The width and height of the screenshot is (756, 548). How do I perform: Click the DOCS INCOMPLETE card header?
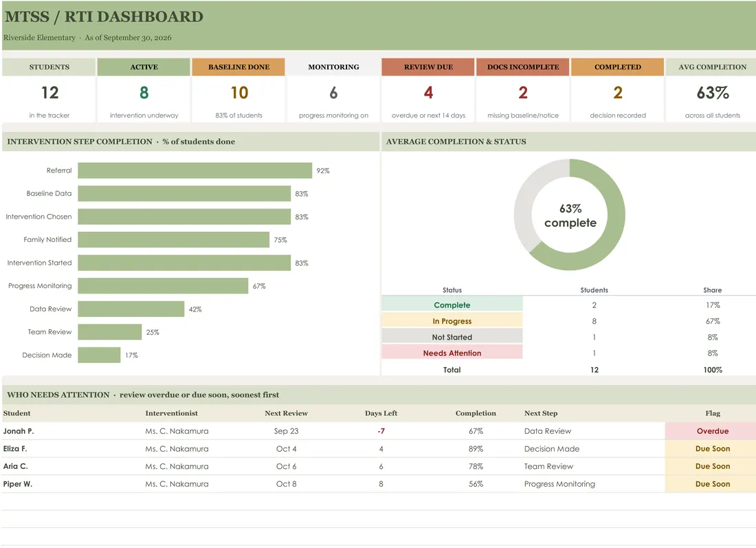[523, 67]
